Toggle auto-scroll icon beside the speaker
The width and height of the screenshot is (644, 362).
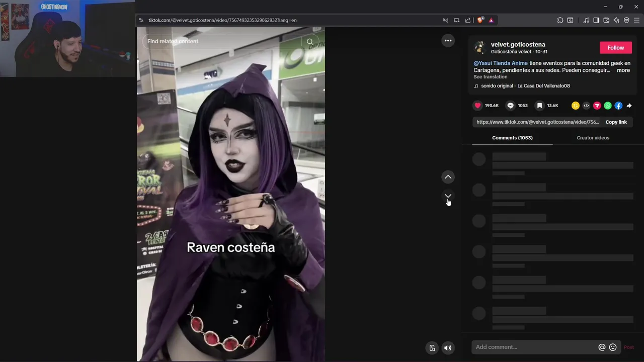coord(432,348)
